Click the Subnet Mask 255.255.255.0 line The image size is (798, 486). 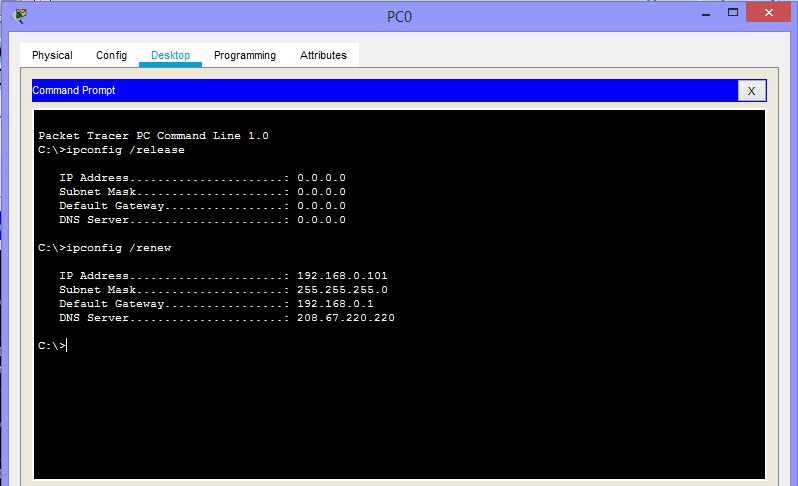coord(222,290)
